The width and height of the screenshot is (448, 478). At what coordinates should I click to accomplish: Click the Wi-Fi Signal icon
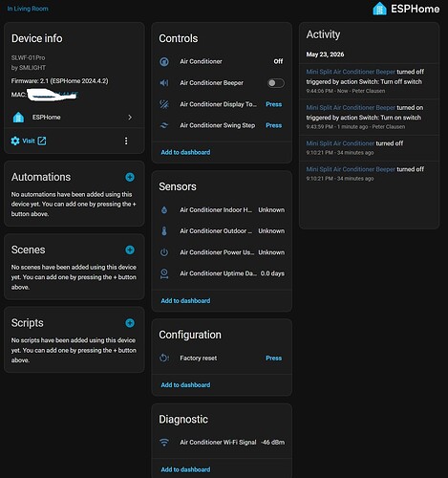[164, 443]
